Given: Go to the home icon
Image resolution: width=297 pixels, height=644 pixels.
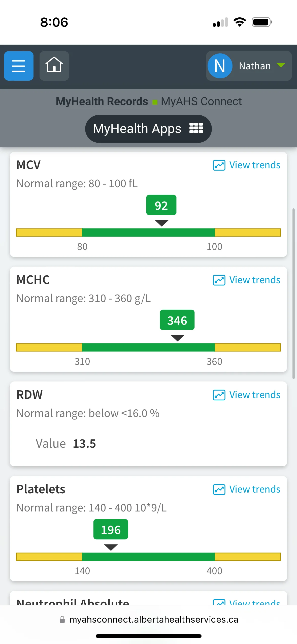Looking at the screenshot, I should (54, 66).
